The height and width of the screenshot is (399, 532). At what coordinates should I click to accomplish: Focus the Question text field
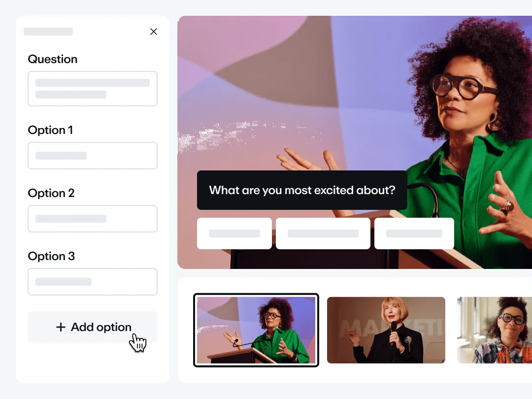[x=92, y=89]
